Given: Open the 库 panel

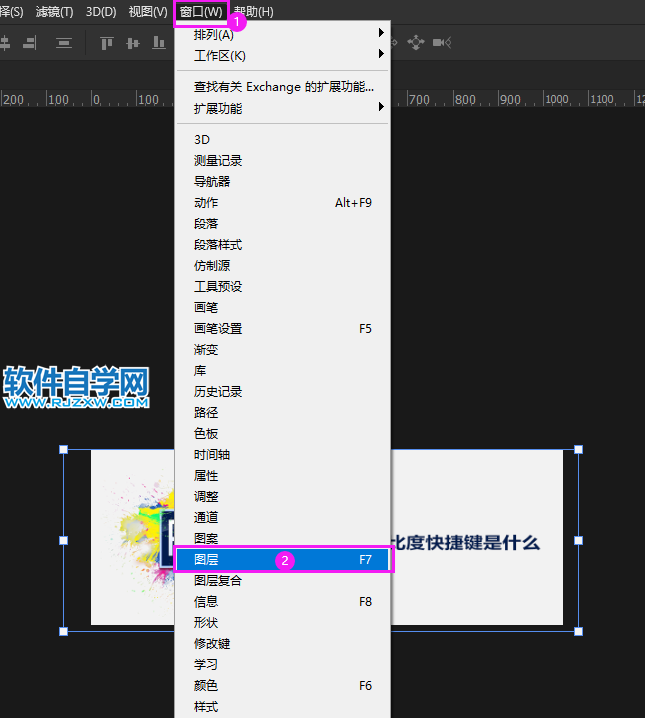Looking at the screenshot, I should tap(282, 370).
